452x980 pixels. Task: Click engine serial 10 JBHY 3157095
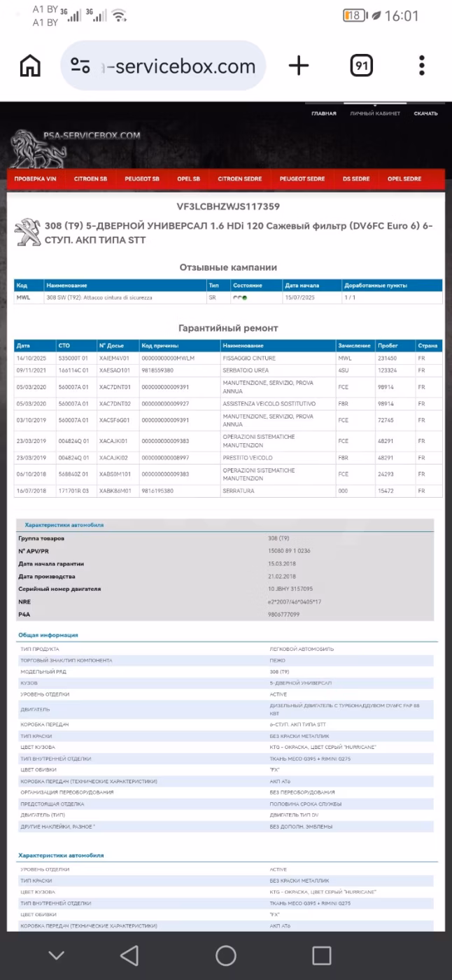(291, 589)
